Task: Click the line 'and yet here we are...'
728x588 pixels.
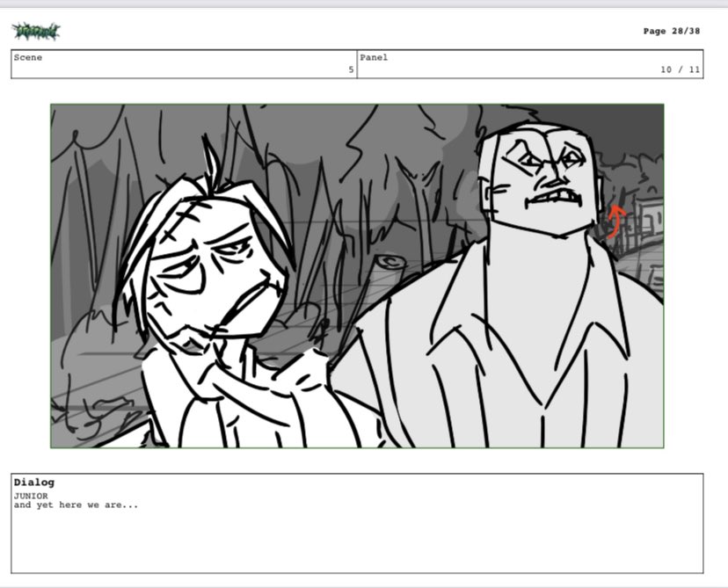Action: pyautogui.click(x=76, y=505)
